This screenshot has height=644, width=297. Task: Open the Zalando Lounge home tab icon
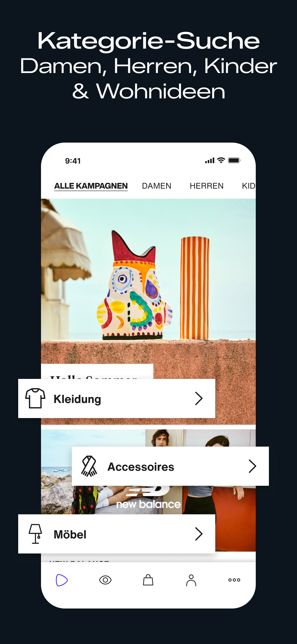62,580
